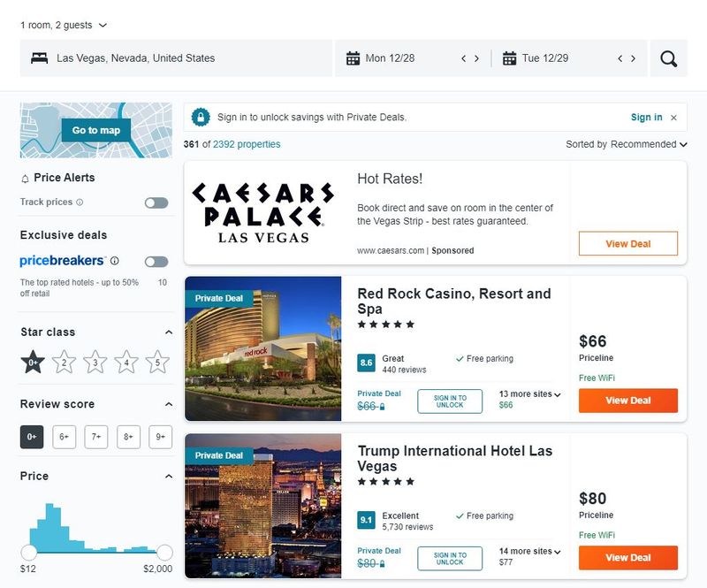Select the 5-star class filter

pyautogui.click(x=157, y=362)
